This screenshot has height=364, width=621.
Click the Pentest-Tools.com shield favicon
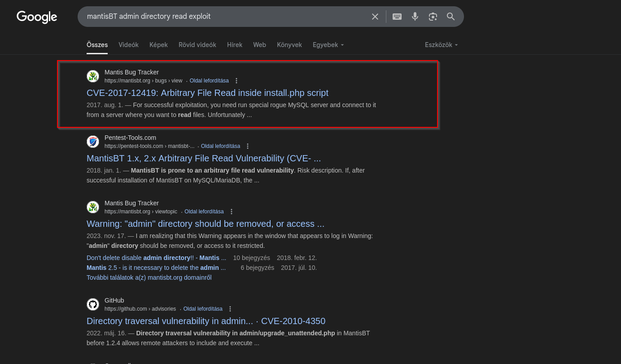(x=93, y=142)
